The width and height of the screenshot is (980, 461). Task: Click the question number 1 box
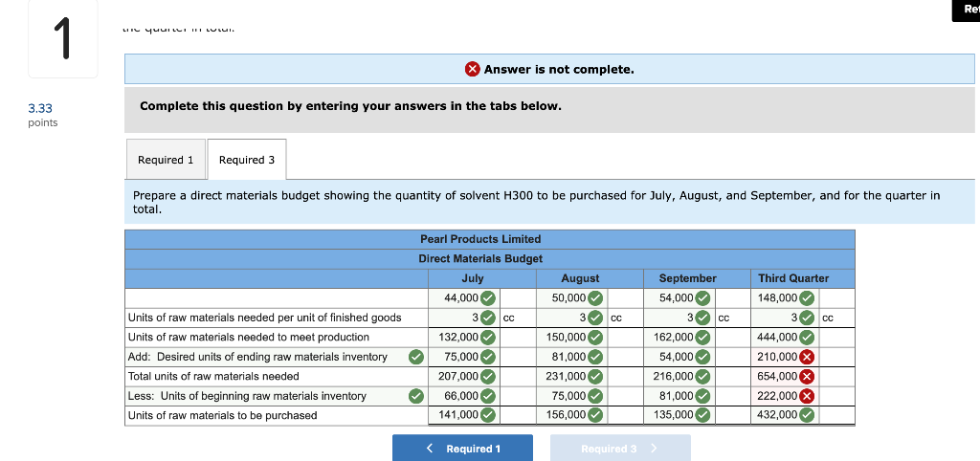(x=63, y=38)
